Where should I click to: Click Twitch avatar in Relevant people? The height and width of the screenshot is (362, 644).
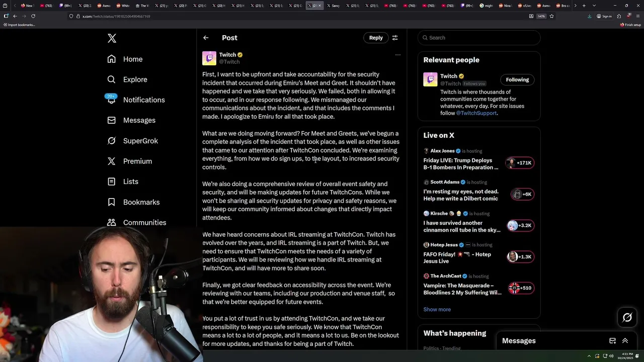pos(430,79)
